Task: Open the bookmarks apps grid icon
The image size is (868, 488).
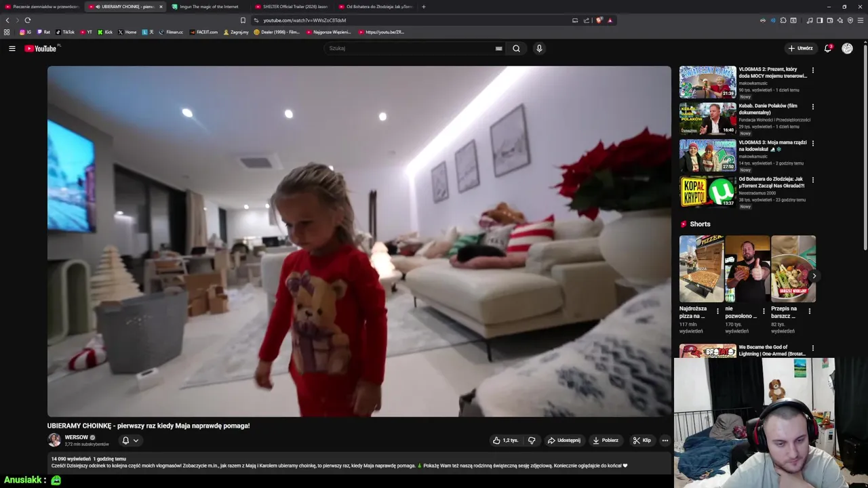Action: (7, 32)
